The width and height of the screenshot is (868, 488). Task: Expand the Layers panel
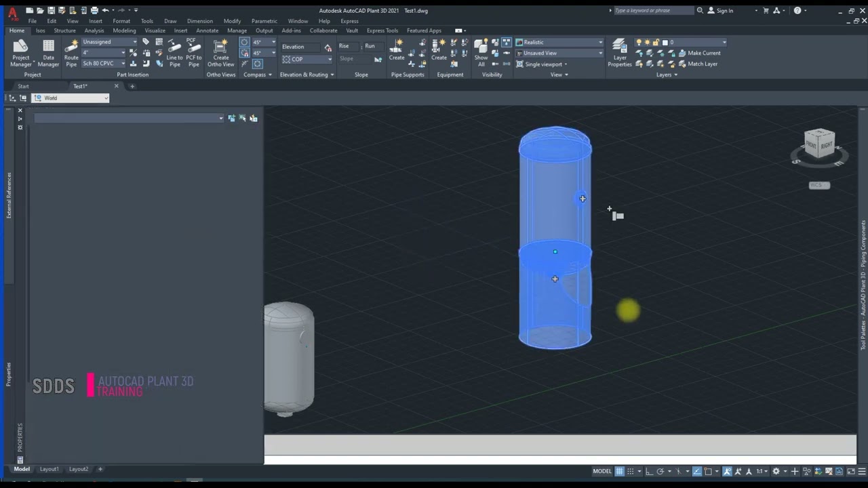coord(667,75)
